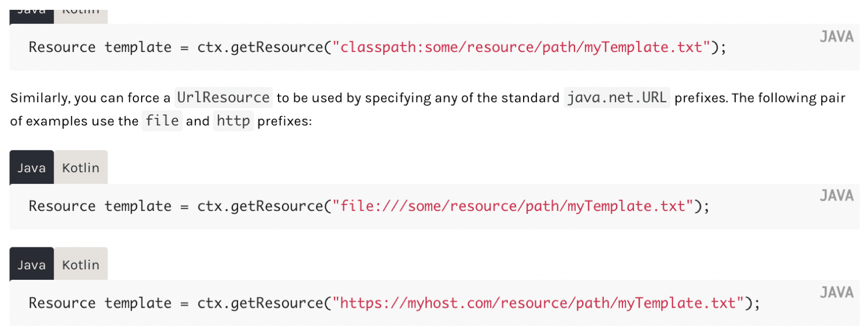Switch to Kotlin tab above the https example
The image size is (868, 326).
click(81, 265)
